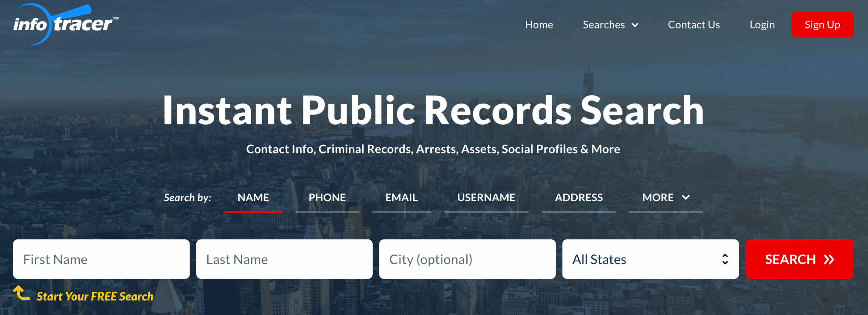Image resolution: width=868 pixels, height=315 pixels.
Task: Choose the ADDRESS search tab
Action: pyautogui.click(x=579, y=198)
